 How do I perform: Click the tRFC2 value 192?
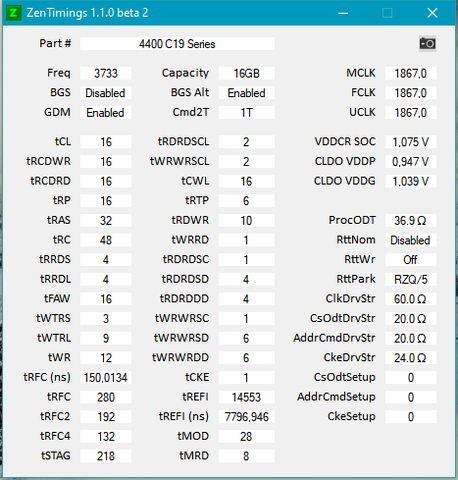click(106, 417)
